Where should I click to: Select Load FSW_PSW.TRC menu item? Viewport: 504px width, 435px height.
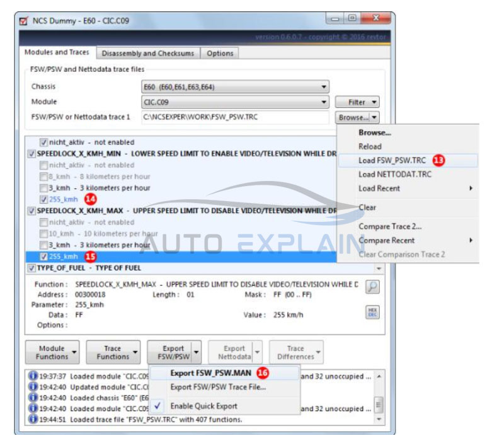(408, 160)
